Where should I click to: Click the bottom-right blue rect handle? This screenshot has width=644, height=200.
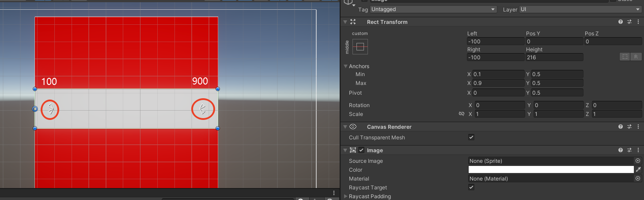pyautogui.click(x=218, y=128)
